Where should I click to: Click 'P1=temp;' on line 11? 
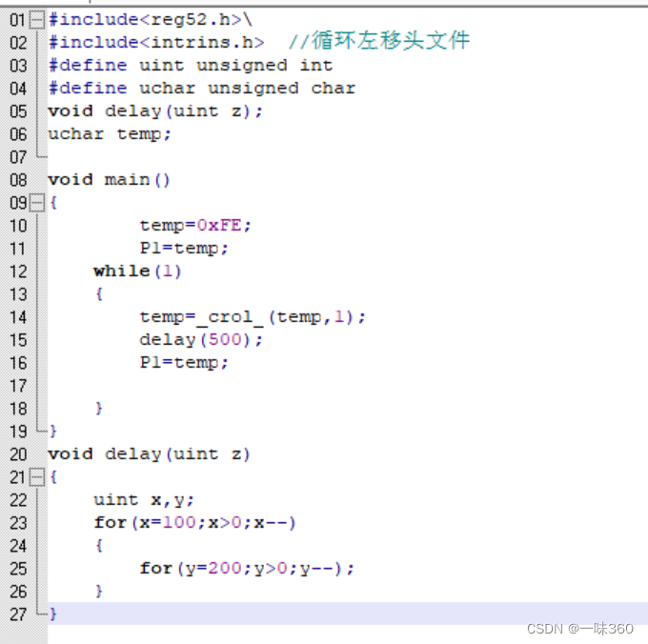(x=184, y=249)
